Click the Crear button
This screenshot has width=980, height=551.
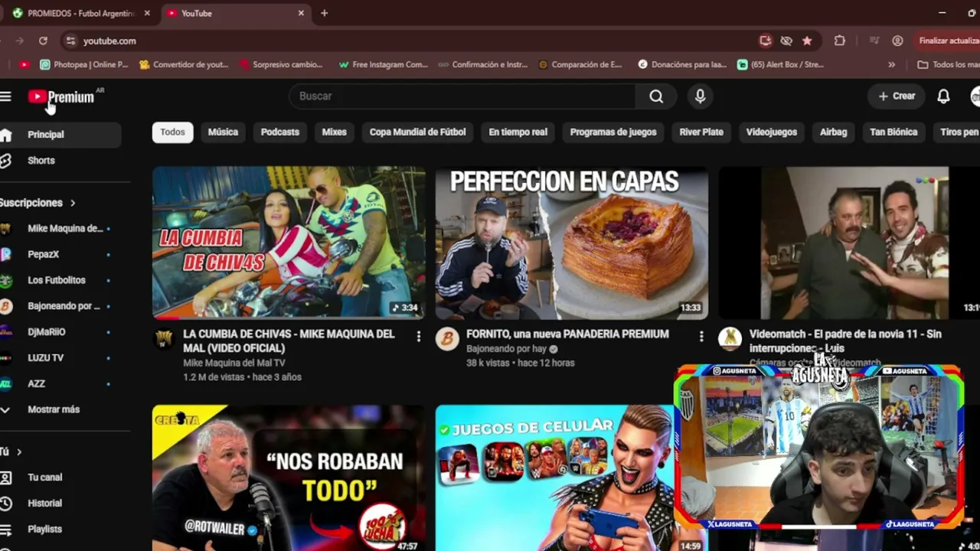(x=897, y=96)
